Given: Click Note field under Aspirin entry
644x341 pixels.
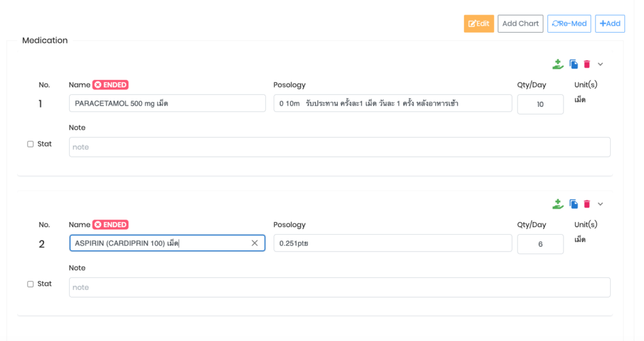Looking at the screenshot, I should point(339,288).
